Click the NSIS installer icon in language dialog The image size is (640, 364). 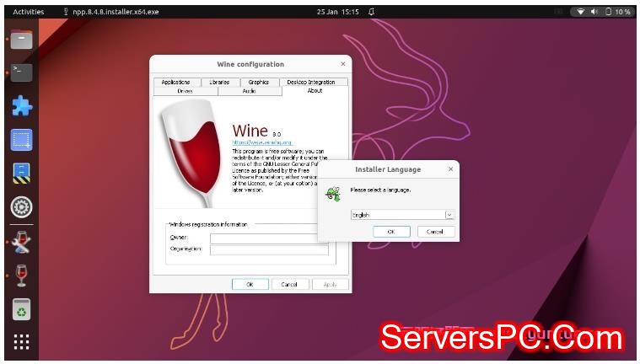[333, 194]
